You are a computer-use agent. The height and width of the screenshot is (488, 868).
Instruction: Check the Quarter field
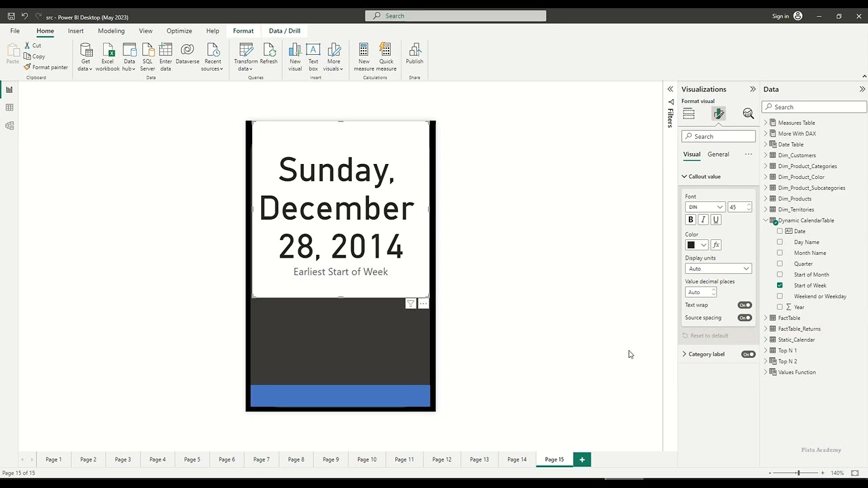[780, 264]
